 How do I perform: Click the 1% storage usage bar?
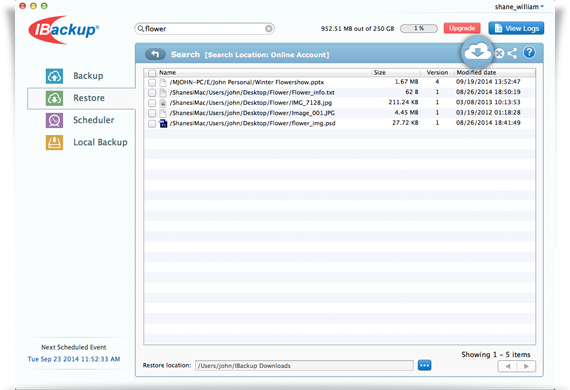coord(419,28)
